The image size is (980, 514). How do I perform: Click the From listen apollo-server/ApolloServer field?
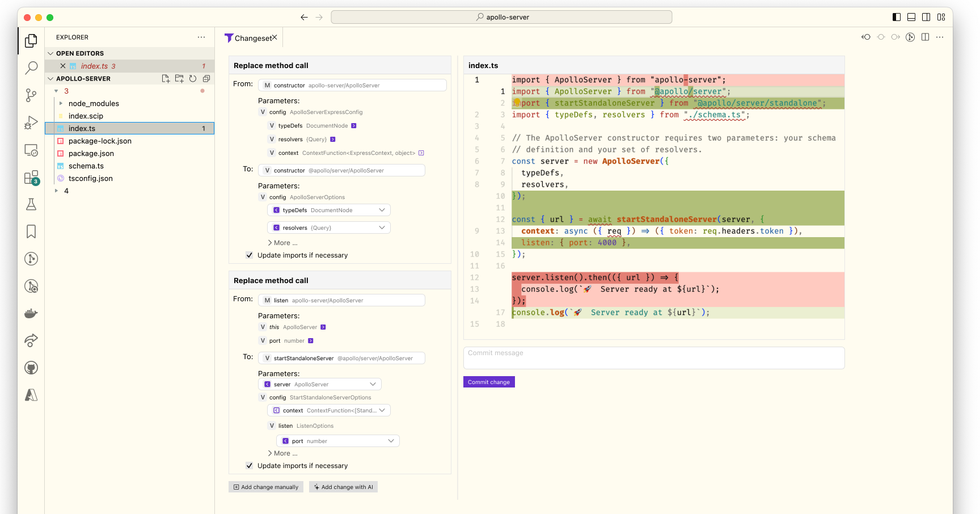(x=341, y=300)
